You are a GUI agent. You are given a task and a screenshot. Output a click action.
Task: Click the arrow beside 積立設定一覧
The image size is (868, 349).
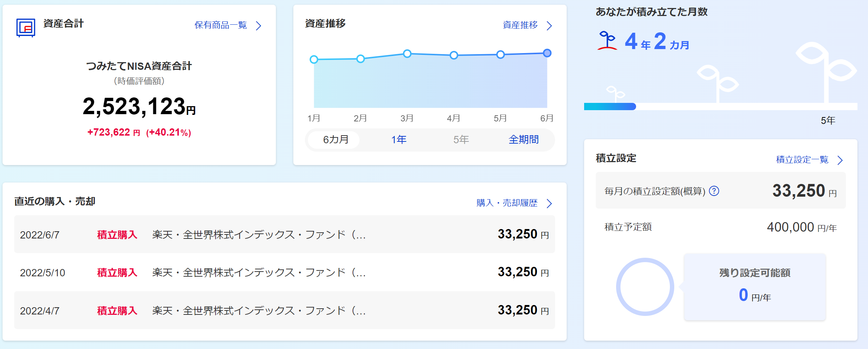[840, 160]
